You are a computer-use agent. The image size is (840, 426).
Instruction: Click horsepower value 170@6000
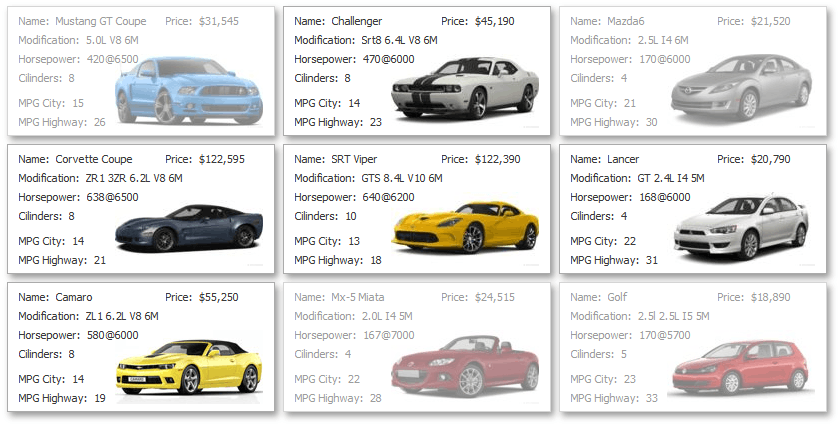(x=665, y=59)
